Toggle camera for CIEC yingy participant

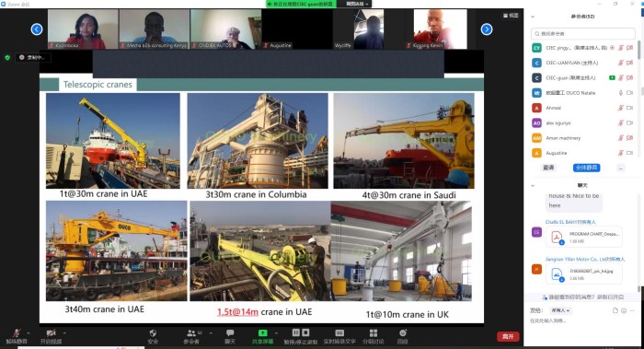629,48
